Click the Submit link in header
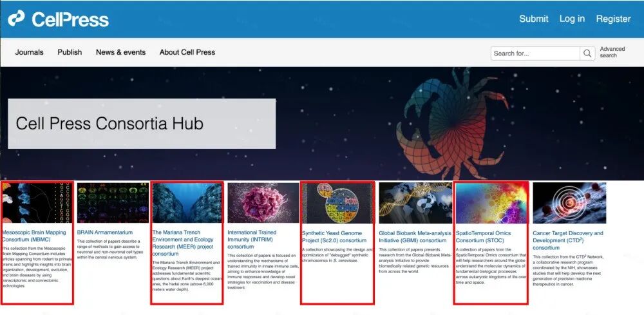644x315 pixels. click(534, 19)
